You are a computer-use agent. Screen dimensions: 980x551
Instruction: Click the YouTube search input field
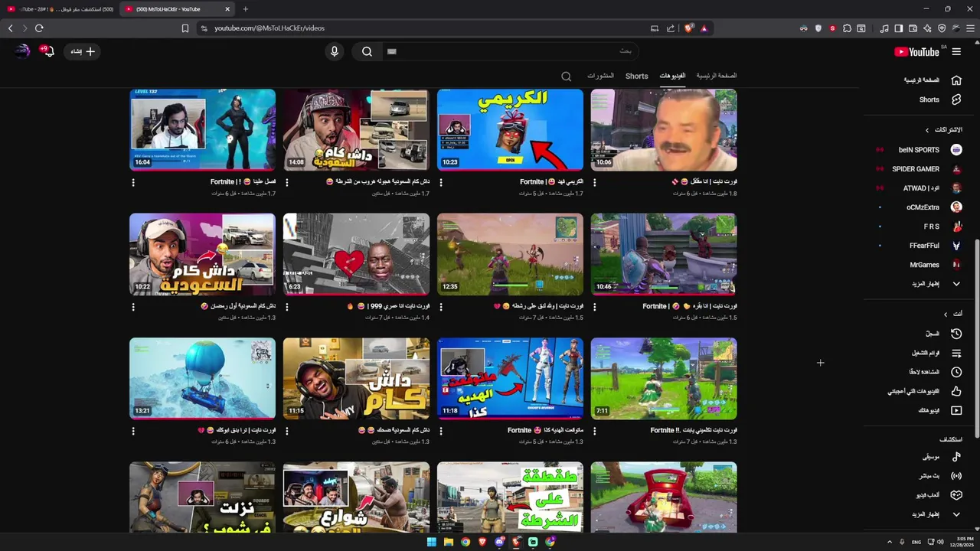[509, 51]
